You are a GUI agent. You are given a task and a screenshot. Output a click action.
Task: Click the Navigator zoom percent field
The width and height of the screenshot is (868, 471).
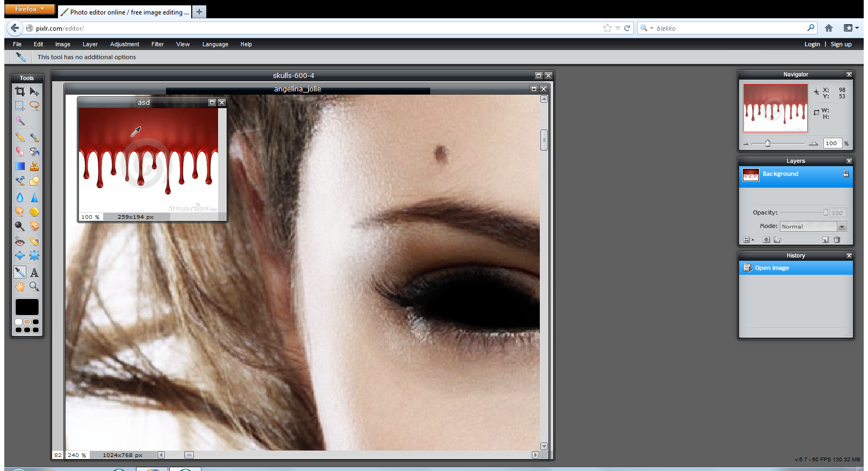point(833,143)
